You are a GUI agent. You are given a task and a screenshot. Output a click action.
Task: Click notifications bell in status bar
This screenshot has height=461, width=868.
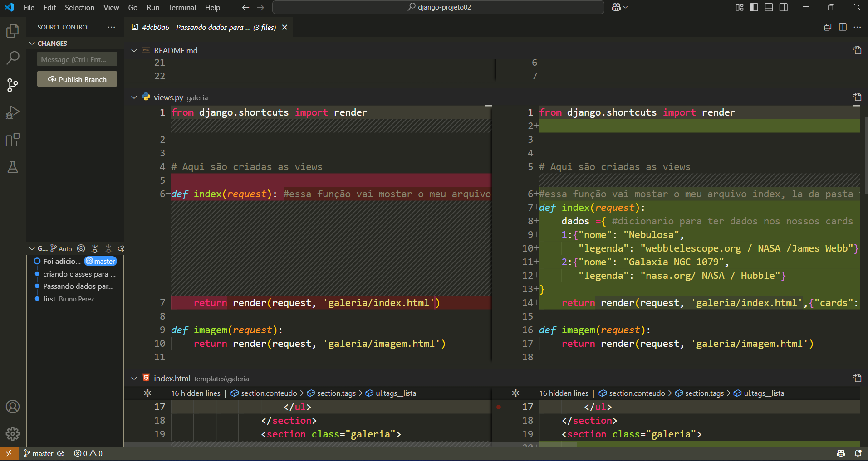point(858,453)
